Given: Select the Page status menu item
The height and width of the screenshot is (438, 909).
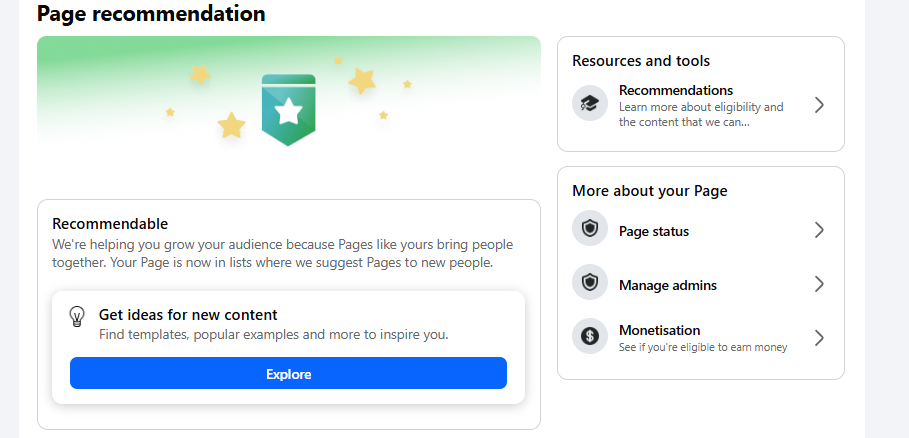Looking at the screenshot, I should coord(654,231).
